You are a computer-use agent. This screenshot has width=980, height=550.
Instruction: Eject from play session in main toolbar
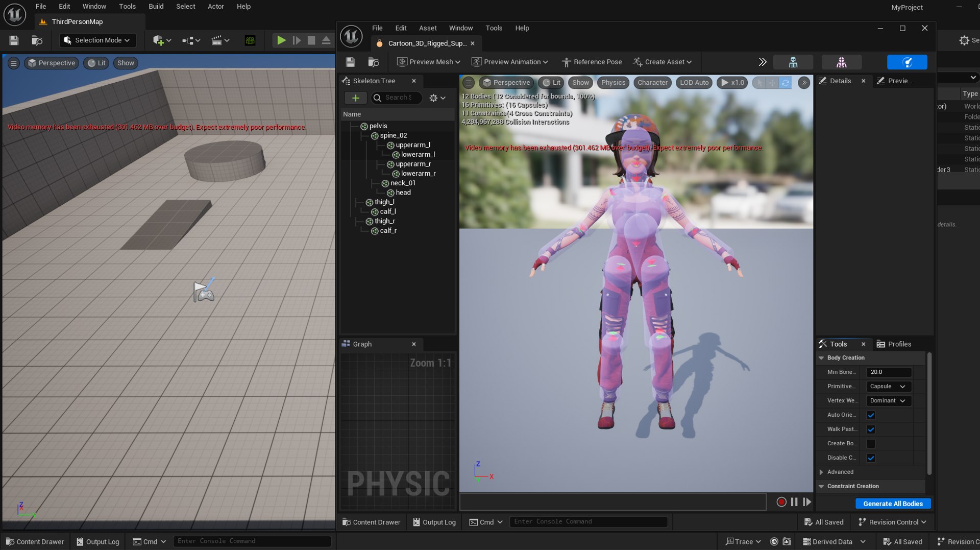point(326,40)
